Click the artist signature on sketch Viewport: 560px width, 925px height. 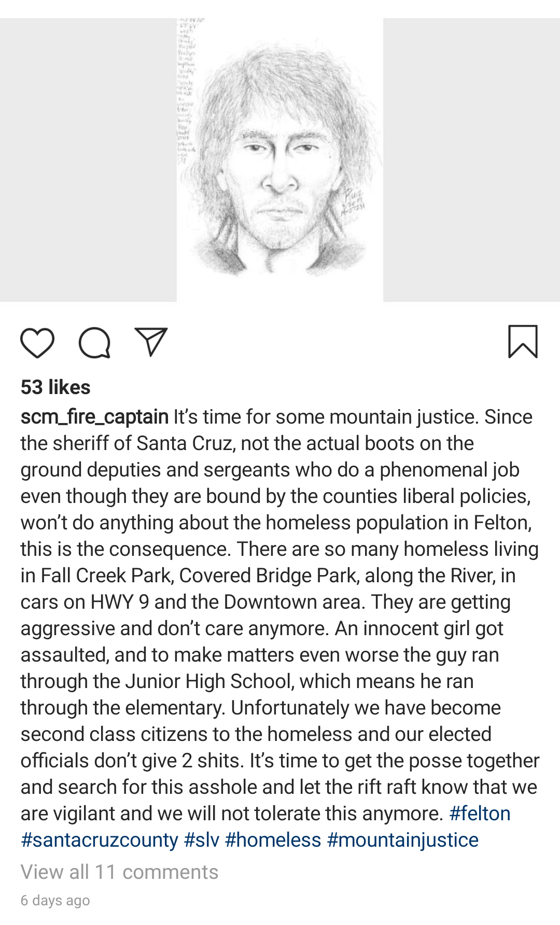click(354, 202)
